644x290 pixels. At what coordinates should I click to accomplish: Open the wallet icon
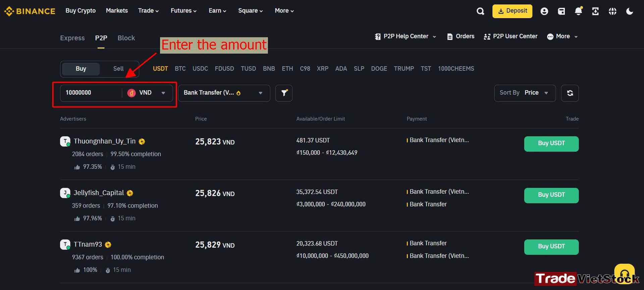point(561,11)
